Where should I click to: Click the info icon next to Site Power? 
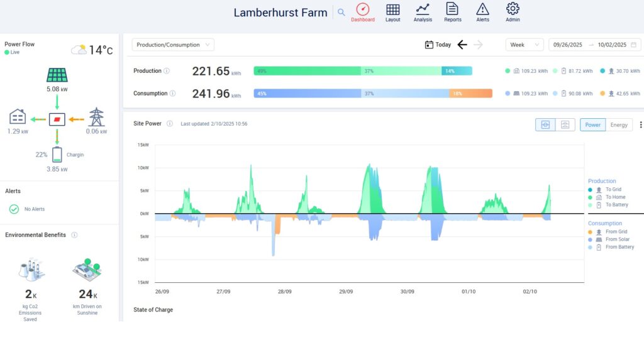170,124
